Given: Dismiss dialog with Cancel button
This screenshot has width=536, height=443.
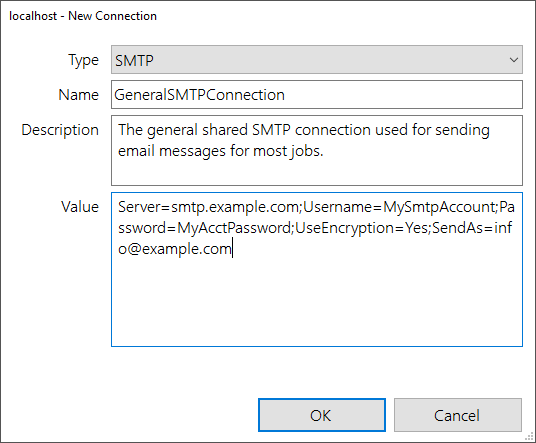Looking at the screenshot, I should point(458,415).
